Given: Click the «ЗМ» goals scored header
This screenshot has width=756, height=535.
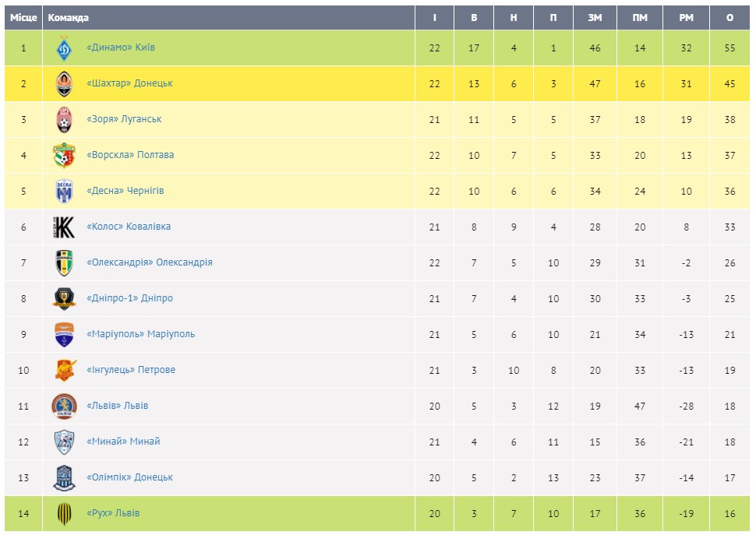Looking at the screenshot, I should [595, 18].
